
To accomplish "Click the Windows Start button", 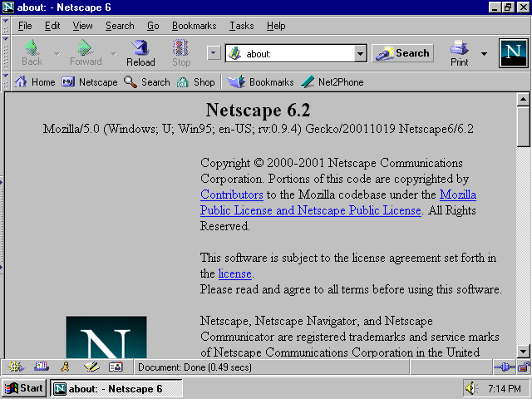I will pyautogui.click(x=24, y=388).
